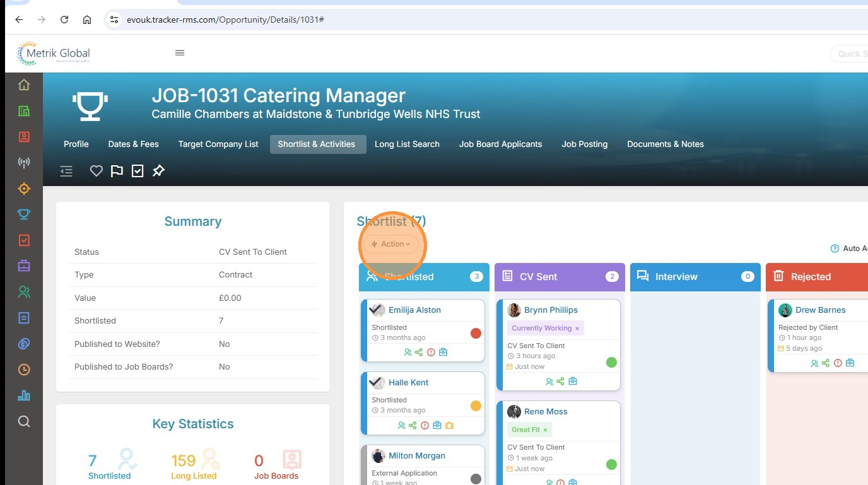Expand the hamburger menu beside the logo
This screenshot has height=485, width=868.
coord(180,53)
